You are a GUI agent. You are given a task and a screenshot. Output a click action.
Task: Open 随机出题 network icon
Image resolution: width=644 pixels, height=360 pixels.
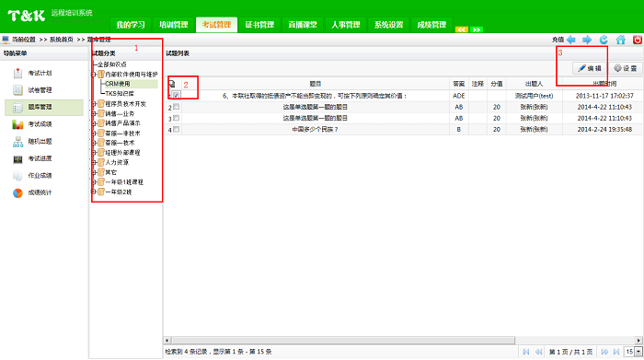point(17,142)
